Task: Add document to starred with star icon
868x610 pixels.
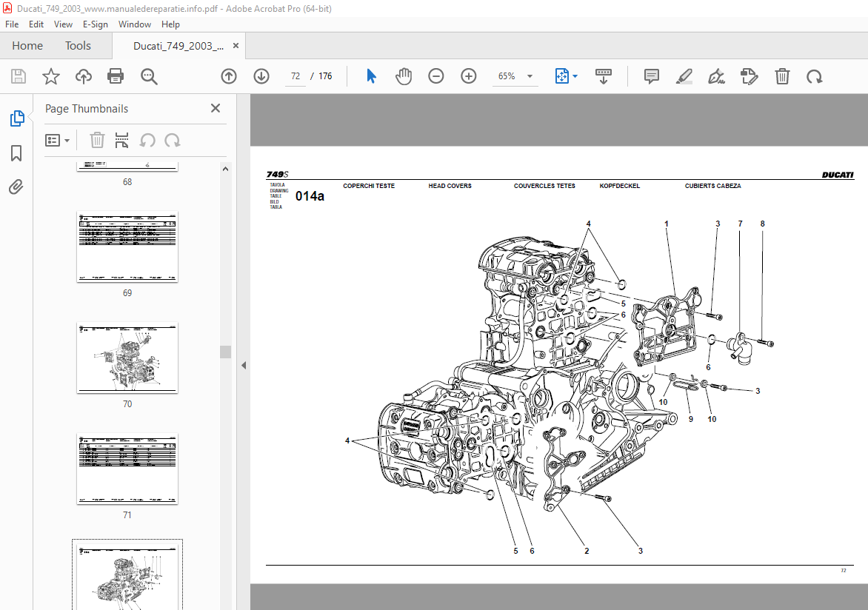Action: [51, 76]
